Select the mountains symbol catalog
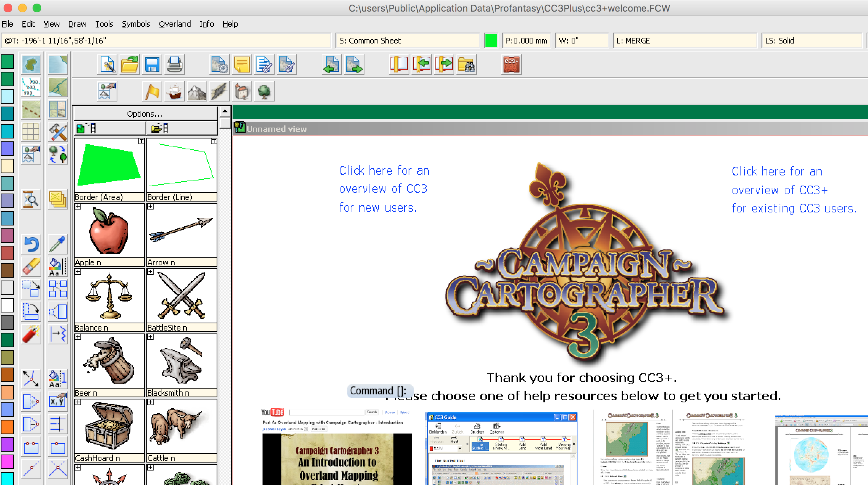Viewport: 868px width, 485px height. (197, 91)
